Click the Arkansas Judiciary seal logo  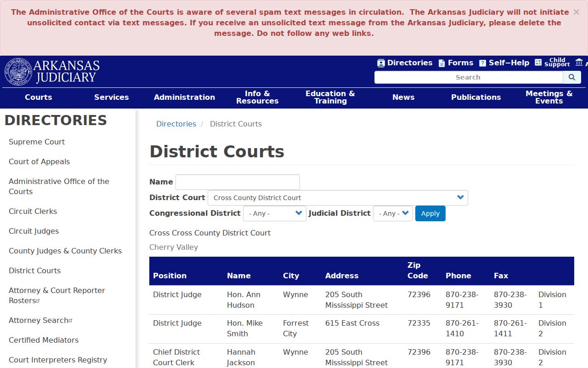pos(18,72)
